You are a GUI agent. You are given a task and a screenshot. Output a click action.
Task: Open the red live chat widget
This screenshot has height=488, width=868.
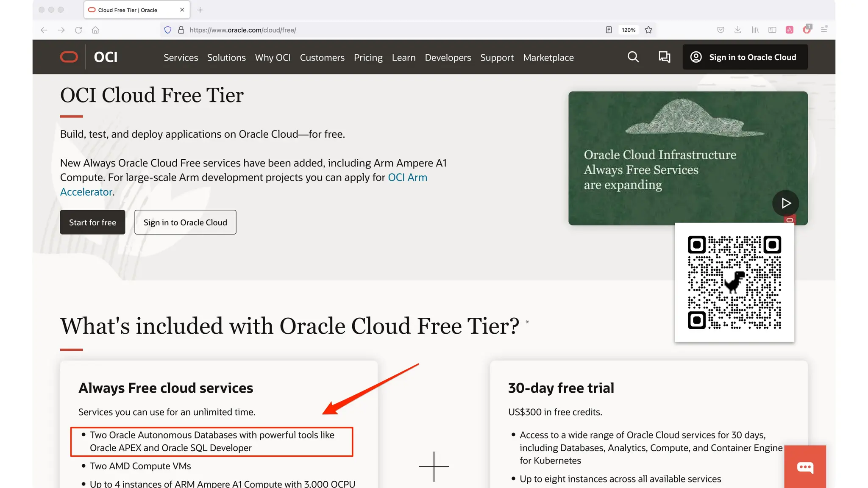click(805, 467)
